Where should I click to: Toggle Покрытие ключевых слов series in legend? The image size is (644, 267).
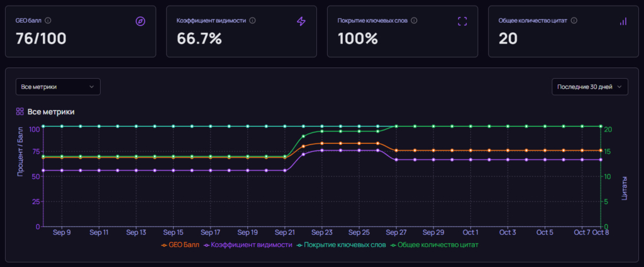click(341, 245)
